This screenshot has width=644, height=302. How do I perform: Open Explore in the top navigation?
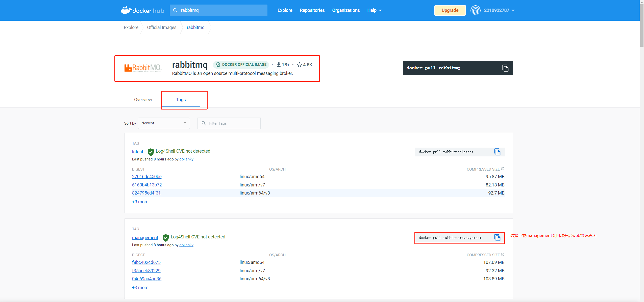285,10
